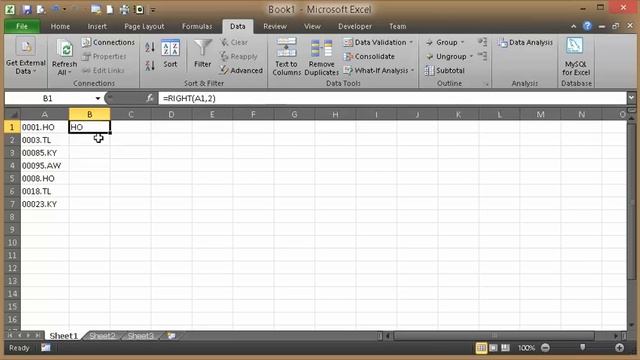Minimize the ribbon with caret icon
This screenshot has width=640, height=360.
573,26
